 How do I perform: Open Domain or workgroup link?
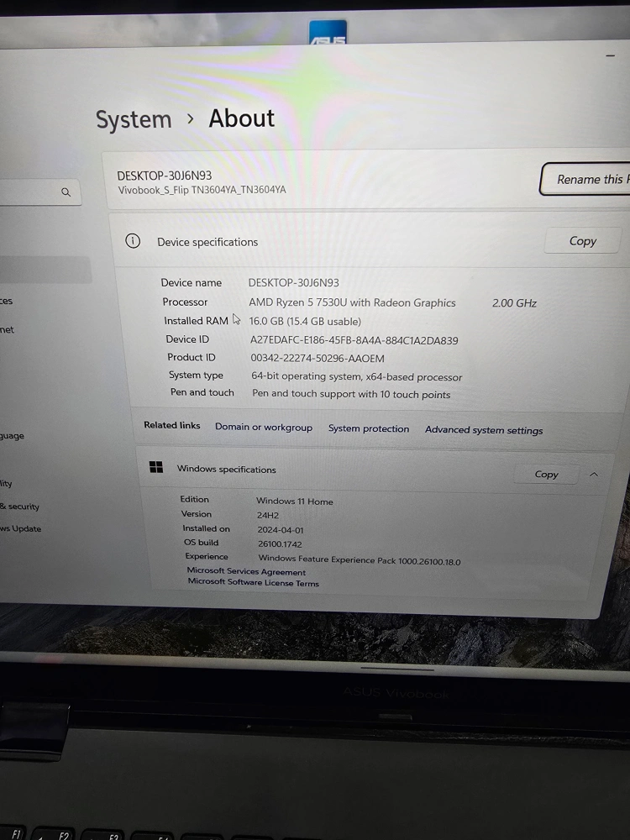264,427
